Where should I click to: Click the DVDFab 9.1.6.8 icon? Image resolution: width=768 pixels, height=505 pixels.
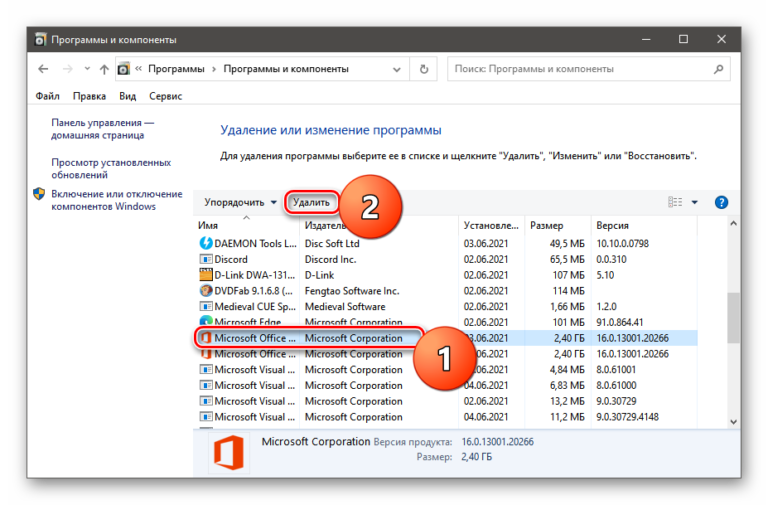[206, 290]
